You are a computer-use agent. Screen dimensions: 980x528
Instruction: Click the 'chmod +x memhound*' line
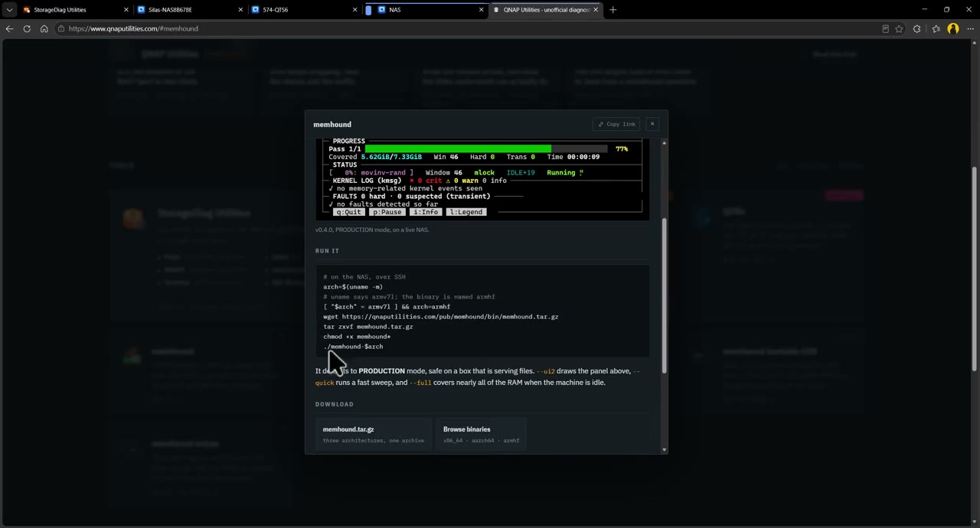(x=357, y=337)
